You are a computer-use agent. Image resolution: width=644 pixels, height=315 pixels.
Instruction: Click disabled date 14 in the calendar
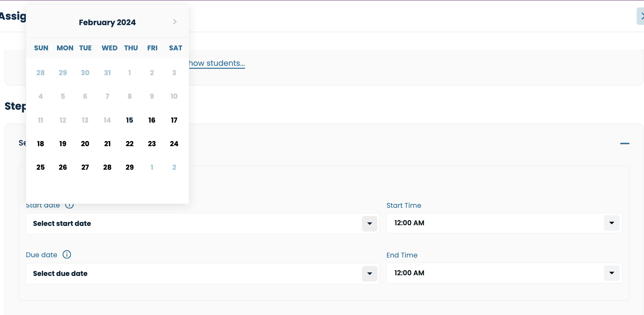pyautogui.click(x=107, y=120)
